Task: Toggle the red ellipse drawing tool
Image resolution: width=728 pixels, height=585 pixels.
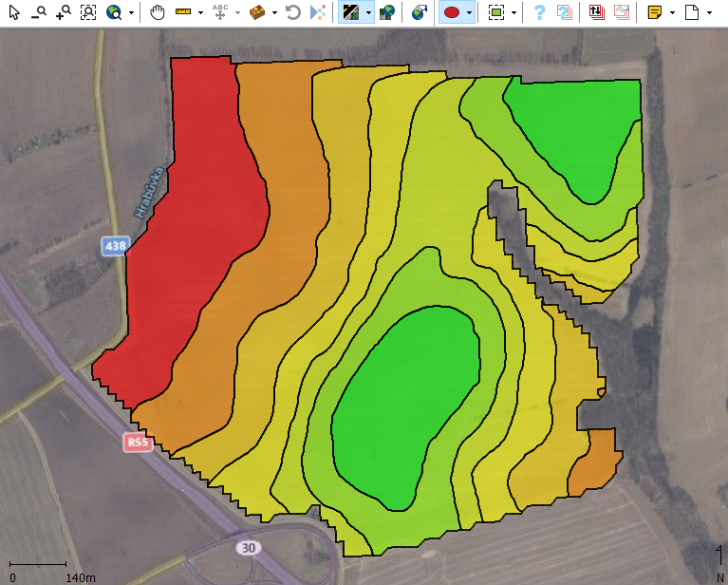Action: tap(451, 12)
